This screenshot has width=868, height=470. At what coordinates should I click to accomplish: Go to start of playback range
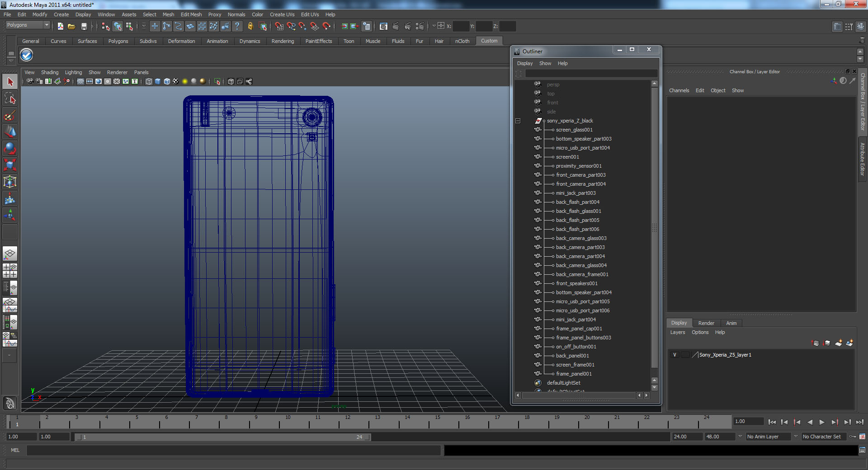(772, 422)
